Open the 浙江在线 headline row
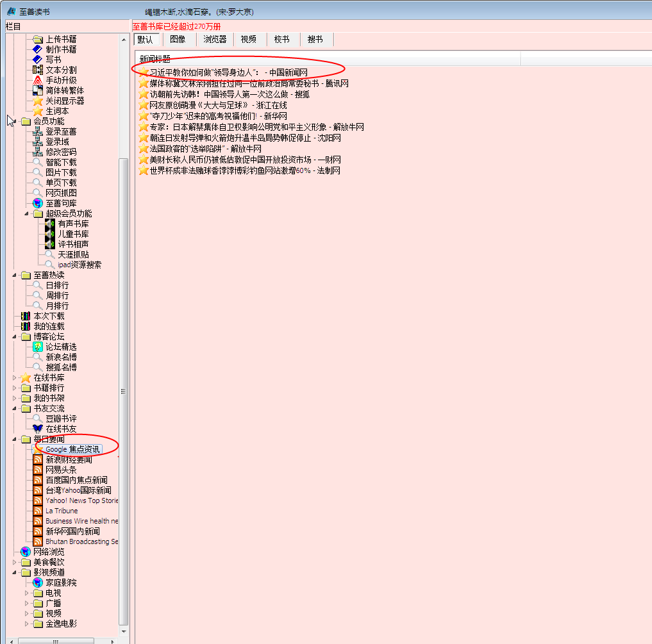The image size is (652, 644). [219, 105]
